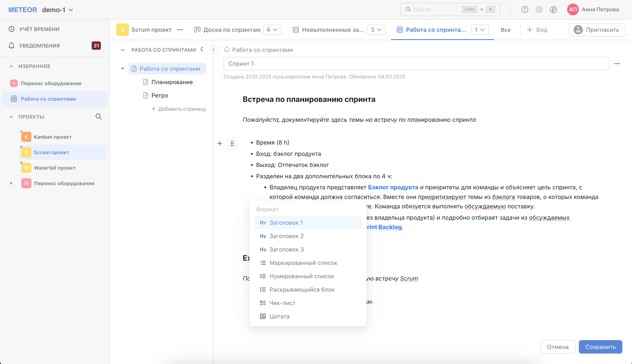632x364 pixels.
Task: Collapse the wiki pages panel arrow
Action: (213, 50)
